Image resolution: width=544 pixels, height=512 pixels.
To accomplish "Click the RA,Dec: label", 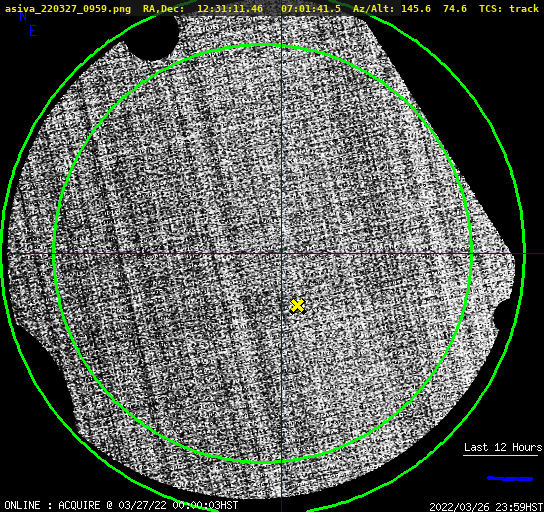I will 163,9.
